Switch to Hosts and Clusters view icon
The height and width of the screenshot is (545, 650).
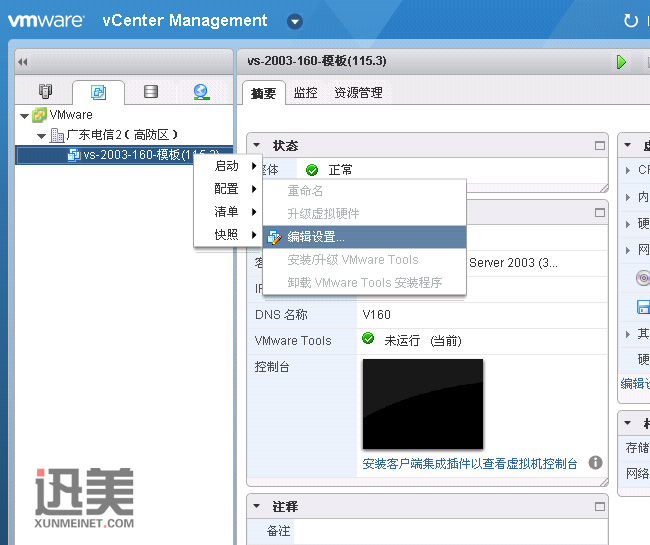(x=46, y=91)
